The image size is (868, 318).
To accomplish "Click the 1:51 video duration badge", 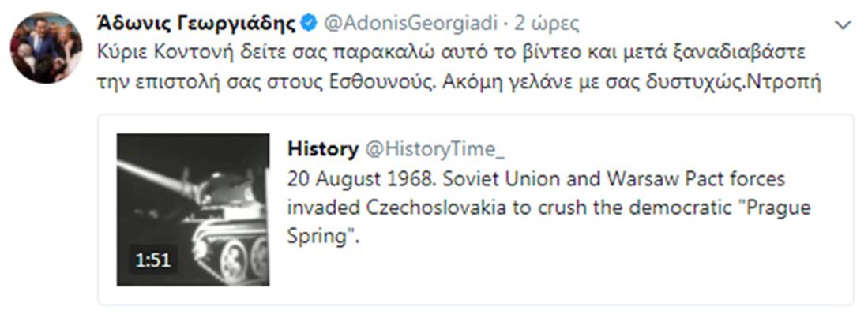I will pos(153,260).
